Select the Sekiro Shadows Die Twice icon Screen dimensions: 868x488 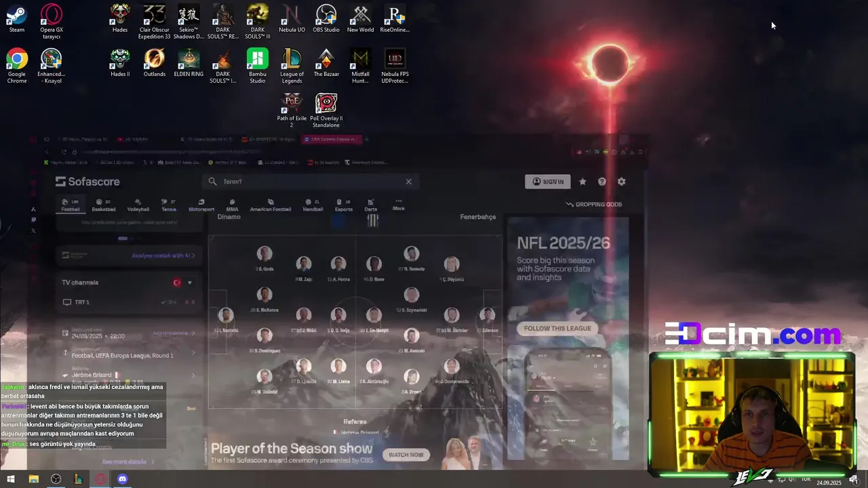tap(189, 22)
